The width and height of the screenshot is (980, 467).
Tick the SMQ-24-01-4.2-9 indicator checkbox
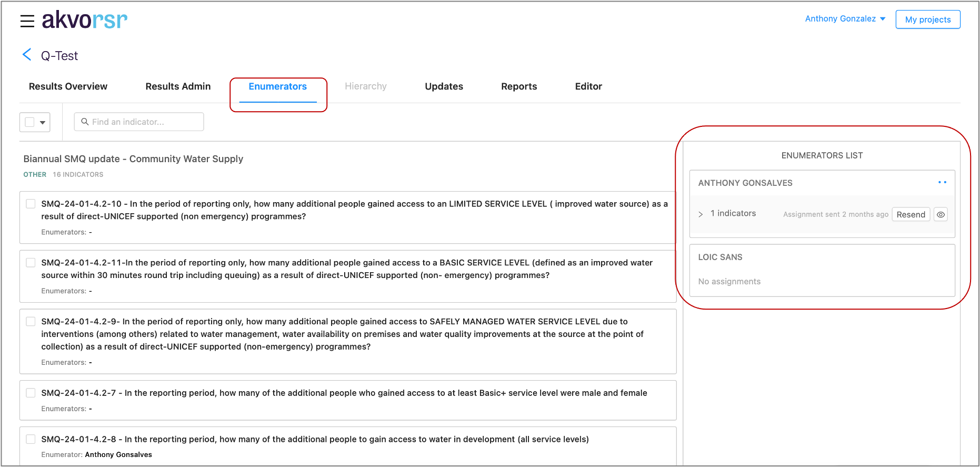(x=31, y=322)
